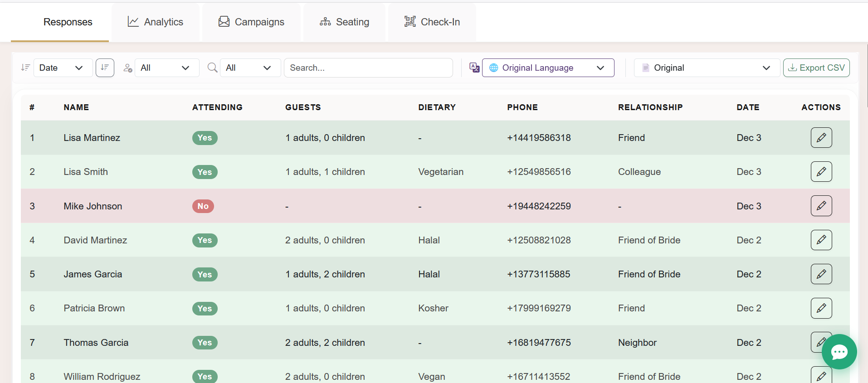Screen dimensions: 868x383
Task: Click the person filter icon
Action: coord(128,68)
